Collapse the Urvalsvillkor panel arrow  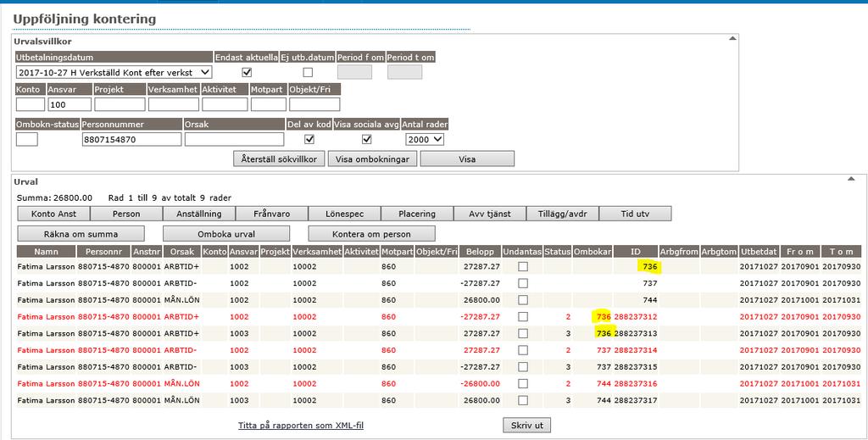tap(732, 39)
